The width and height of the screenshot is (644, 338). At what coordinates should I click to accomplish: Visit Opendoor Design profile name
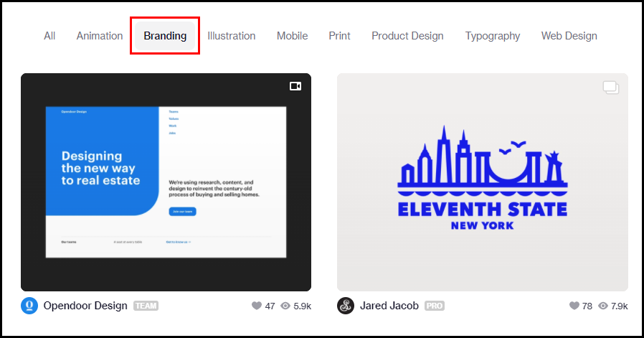point(85,306)
